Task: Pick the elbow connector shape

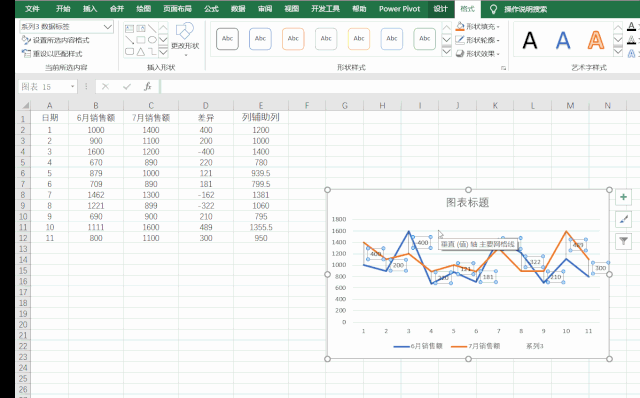Action: coord(152,51)
